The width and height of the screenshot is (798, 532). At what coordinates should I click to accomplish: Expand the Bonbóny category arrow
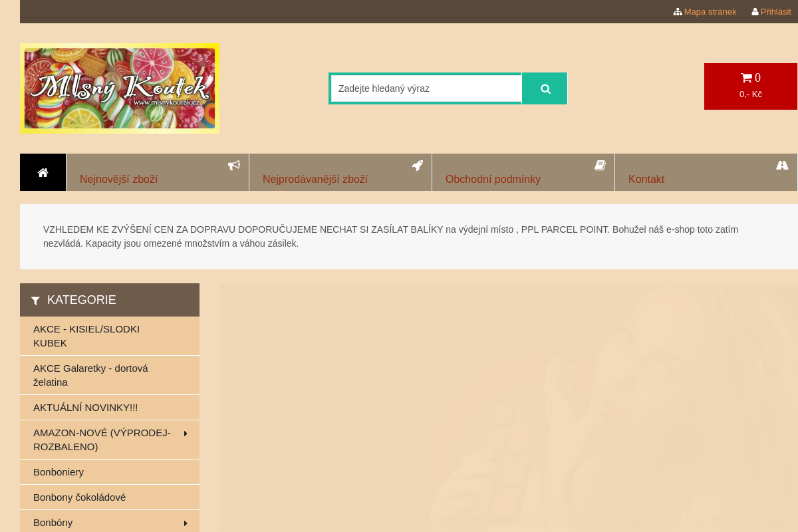click(x=186, y=523)
